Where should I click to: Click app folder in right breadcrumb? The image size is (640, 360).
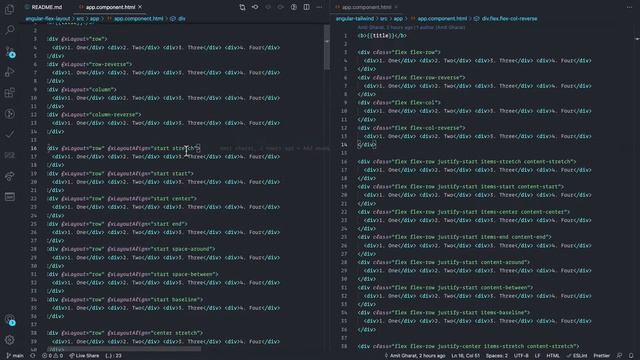(x=398, y=18)
